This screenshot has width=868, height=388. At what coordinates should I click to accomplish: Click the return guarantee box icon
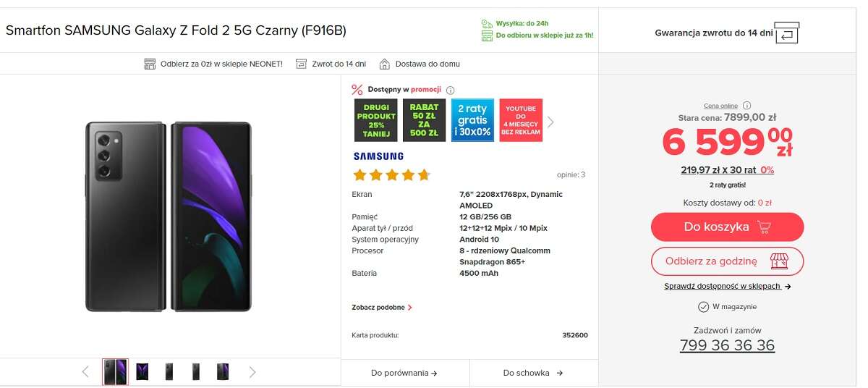click(787, 33)
